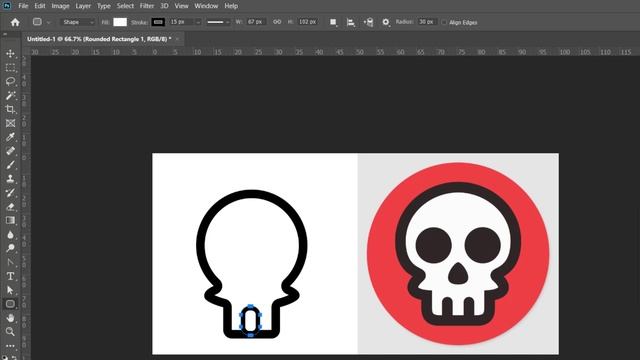Open the View menu
The width and height of the screenshot is (640, 360).
click(181, 6)
